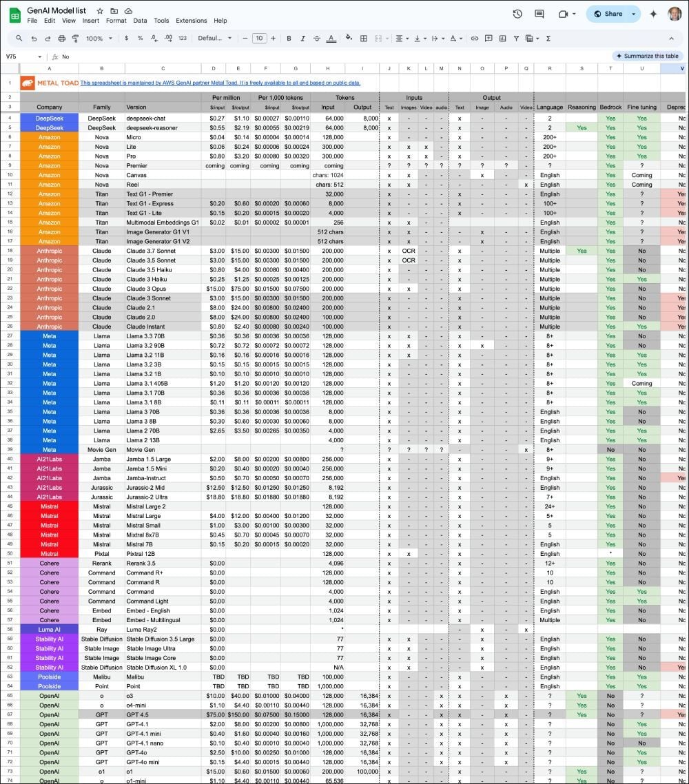Select the Paint format tool
Image resolution: width=689 pixels, height=784 pixels.
(76, 39)
